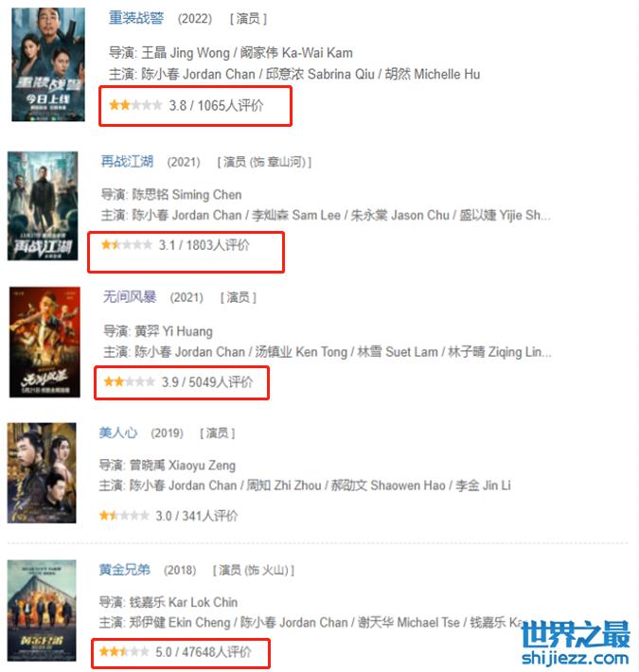Open the 再战江湖 movie title link

[127, 162]
